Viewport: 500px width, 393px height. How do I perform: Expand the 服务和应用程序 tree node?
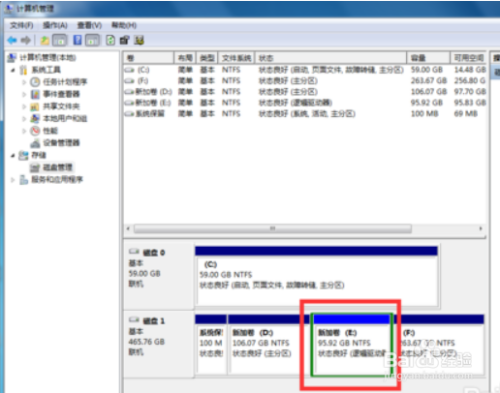point(13,180)
